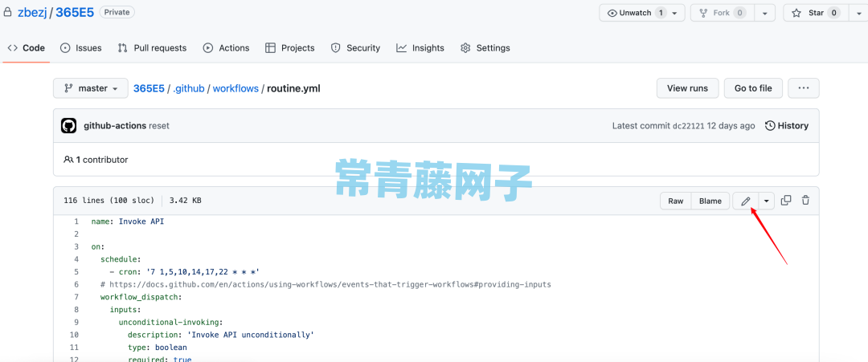Open workflows folder in breadcrumb

235,88
